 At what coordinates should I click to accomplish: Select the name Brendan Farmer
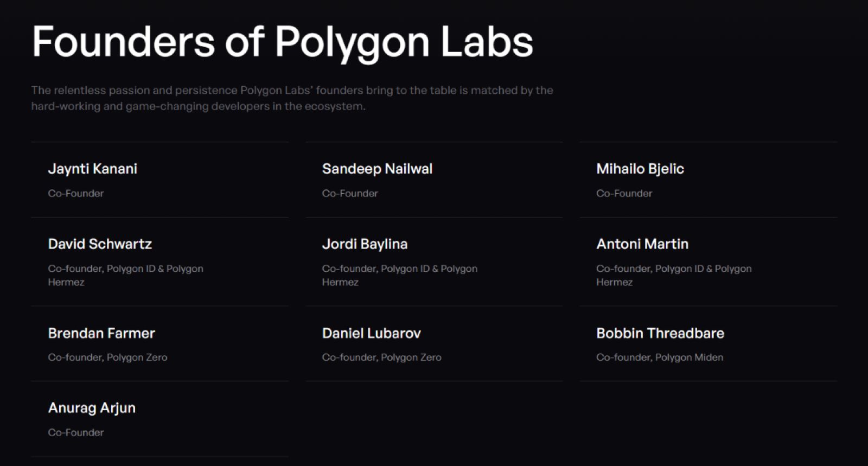(x=101, y=333)
